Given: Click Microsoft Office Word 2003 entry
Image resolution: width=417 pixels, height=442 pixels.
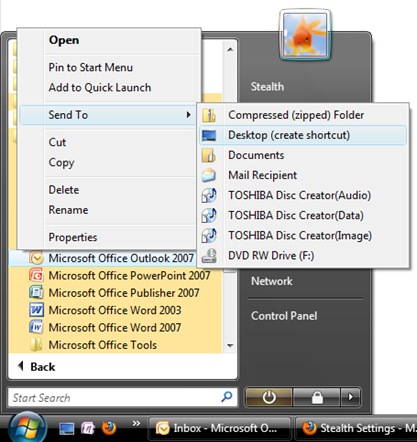Looking at the screenshot, I should click(115, 310).
